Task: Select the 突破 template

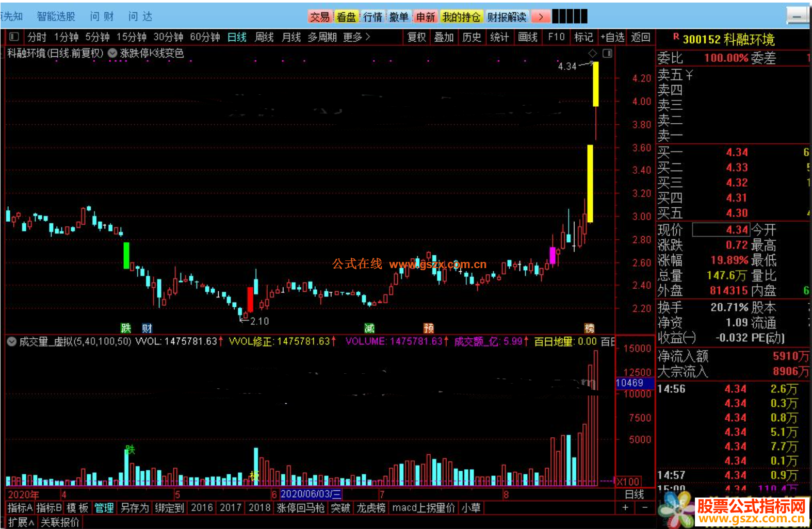Action: [x=340, y=508]
